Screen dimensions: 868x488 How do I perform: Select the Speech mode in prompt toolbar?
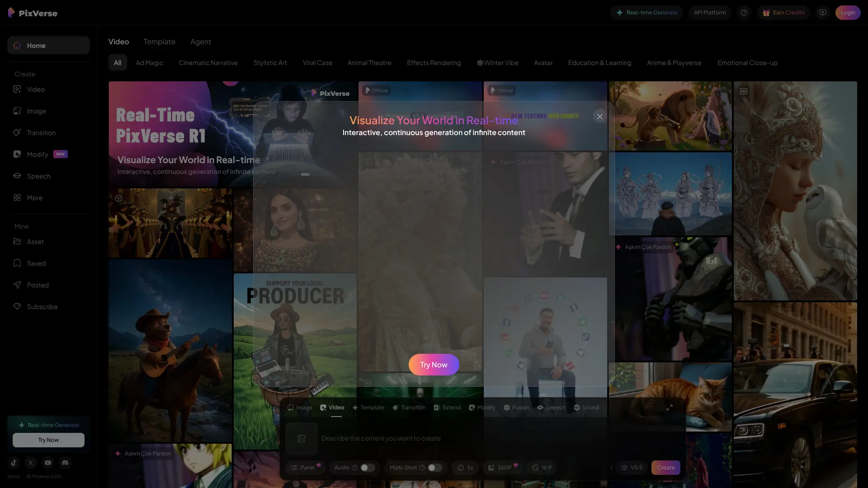tap(551, 408)
